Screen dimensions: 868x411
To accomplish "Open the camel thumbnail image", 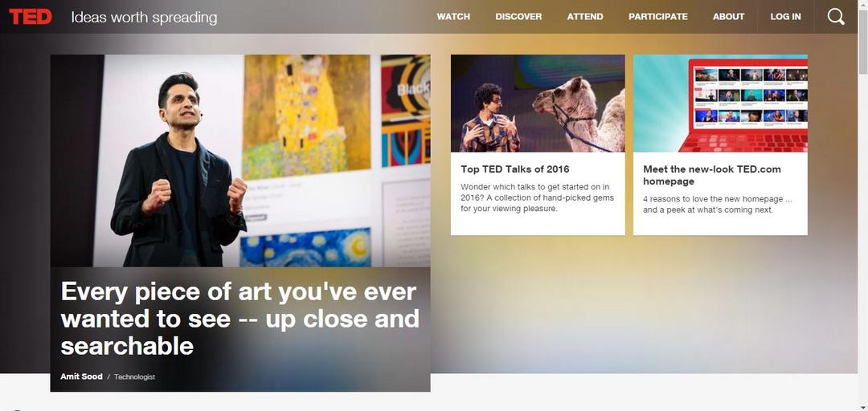I will coord(538,103).
